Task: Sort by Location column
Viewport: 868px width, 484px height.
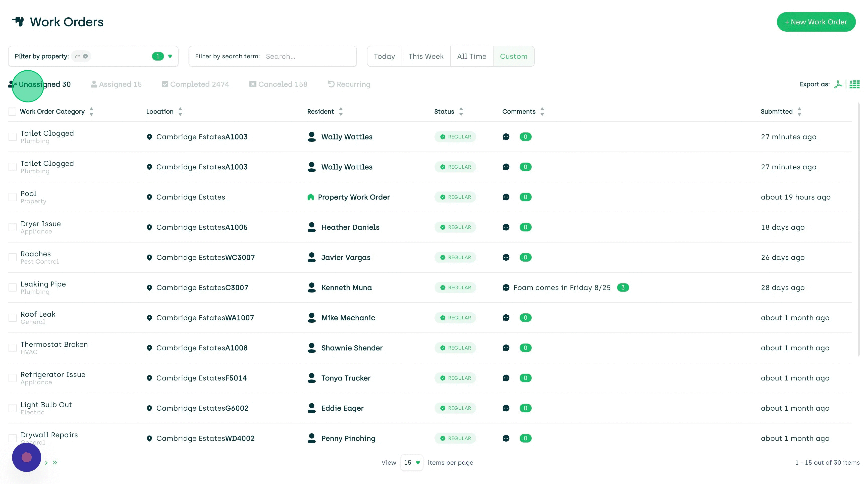Action: [x=180, y=112]
